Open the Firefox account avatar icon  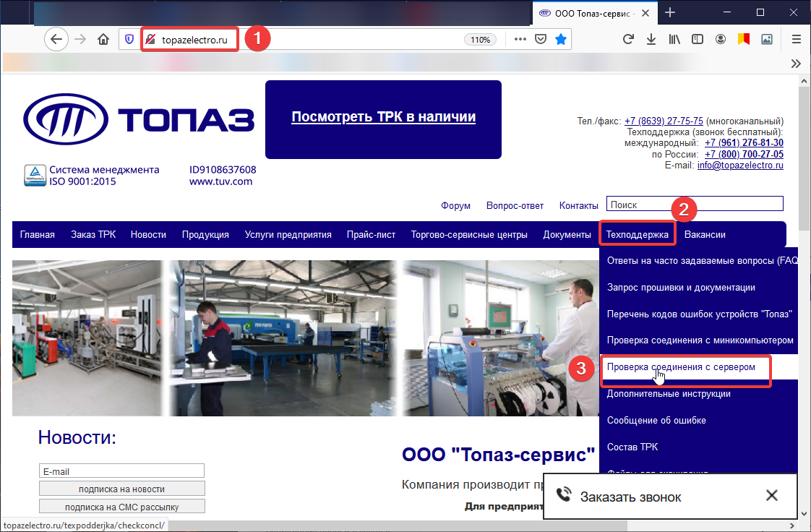click(x=721, y=39)
